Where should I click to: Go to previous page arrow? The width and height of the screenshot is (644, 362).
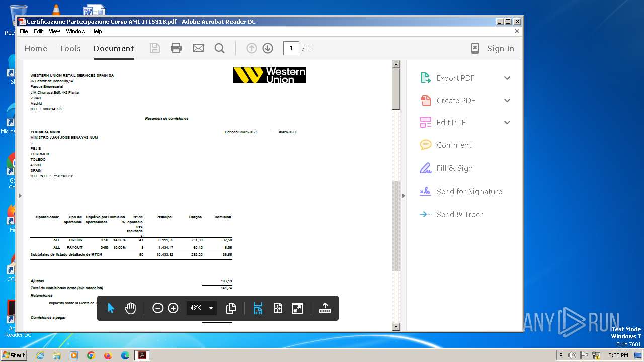click(252, 48)
